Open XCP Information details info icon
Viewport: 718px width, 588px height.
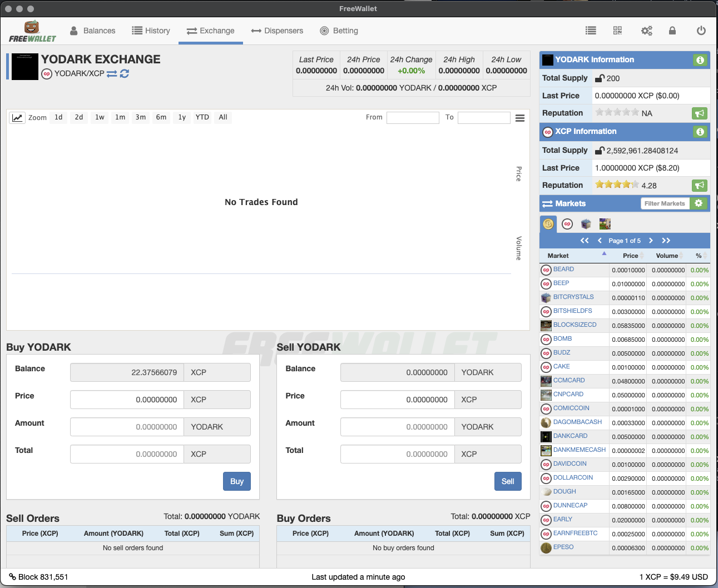(x=700, y=132)
